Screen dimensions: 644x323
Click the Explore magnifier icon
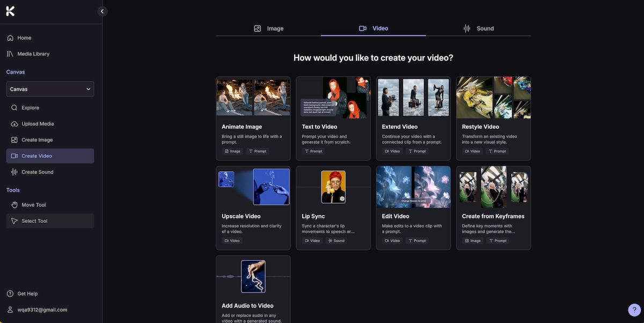coord(14,108)
